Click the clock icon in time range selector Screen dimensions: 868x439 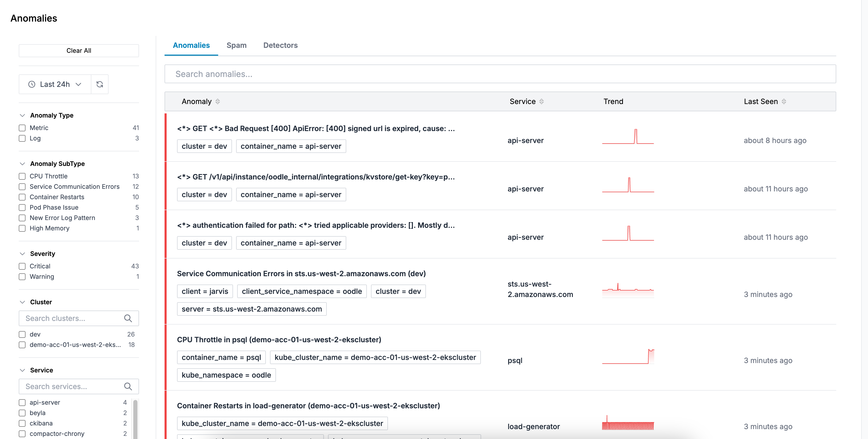pyautogui.click(x=32, y=84)
